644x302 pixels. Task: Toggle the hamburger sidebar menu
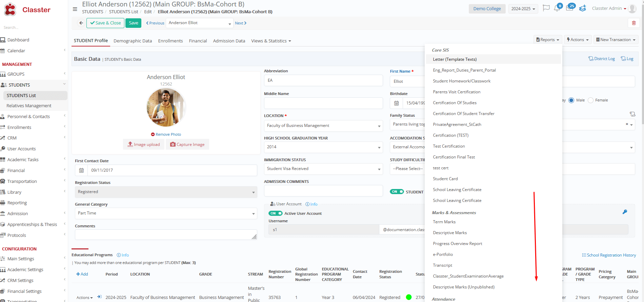(x=75, y=9)
